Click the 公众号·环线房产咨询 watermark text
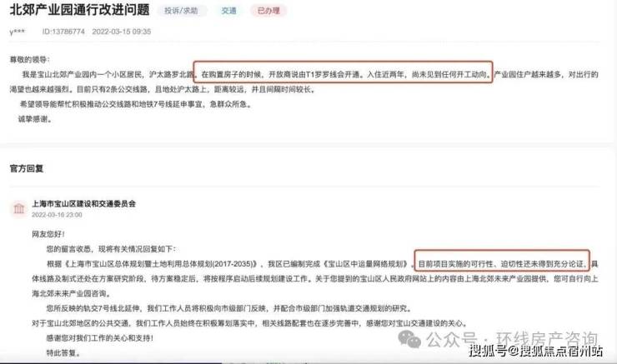This screenshot has width=617, height=364. (x=512, y=339)
